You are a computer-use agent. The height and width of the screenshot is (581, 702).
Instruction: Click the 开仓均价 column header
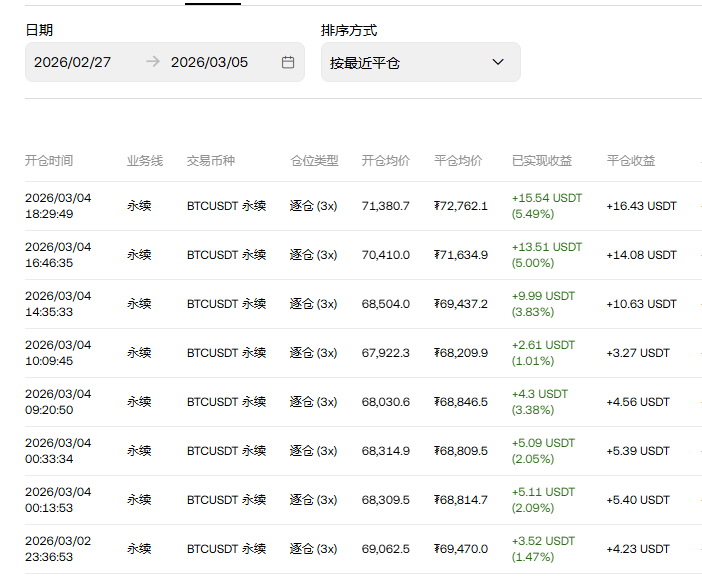[x=385, y=161]
